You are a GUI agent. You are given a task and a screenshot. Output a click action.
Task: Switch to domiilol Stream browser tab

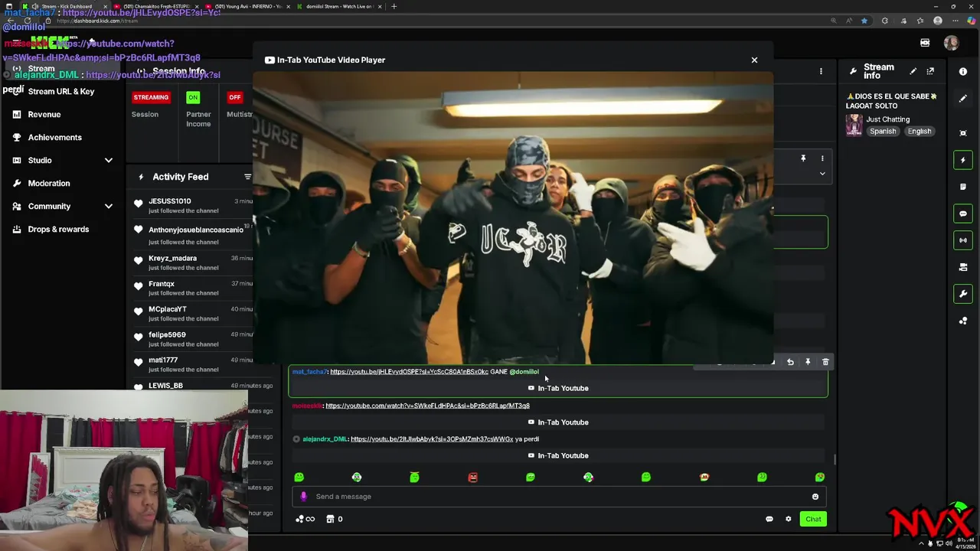[338, 6]
